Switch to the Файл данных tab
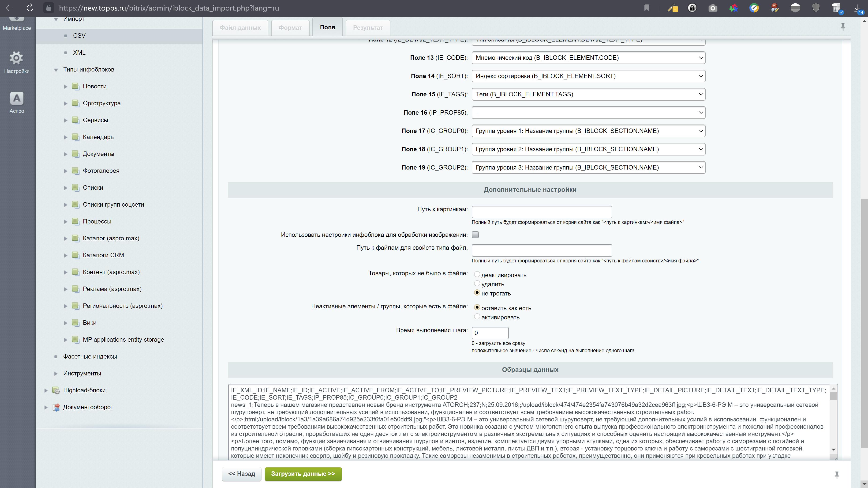Screen dimensions: 868x488 pyautogui.click(x=240, y=28)
